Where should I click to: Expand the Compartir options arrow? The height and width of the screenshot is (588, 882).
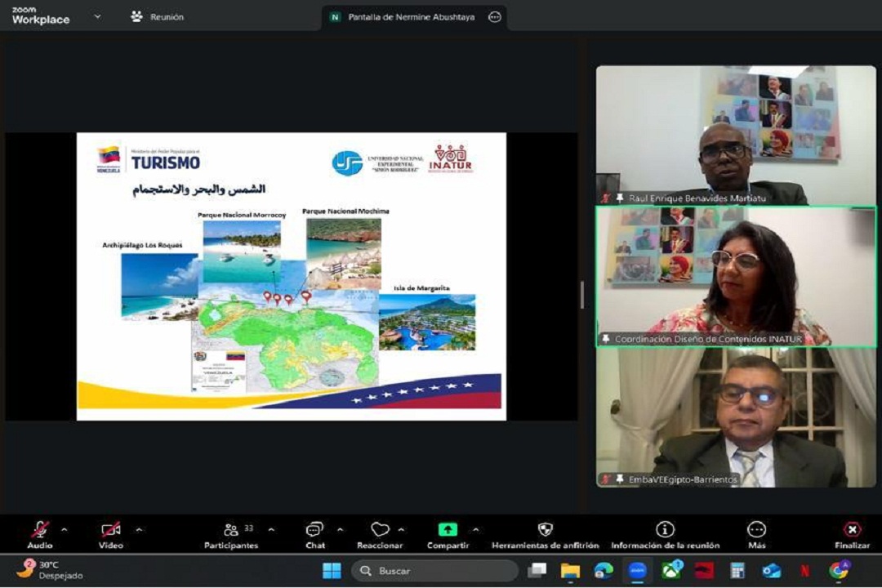(x=475, y=529)
